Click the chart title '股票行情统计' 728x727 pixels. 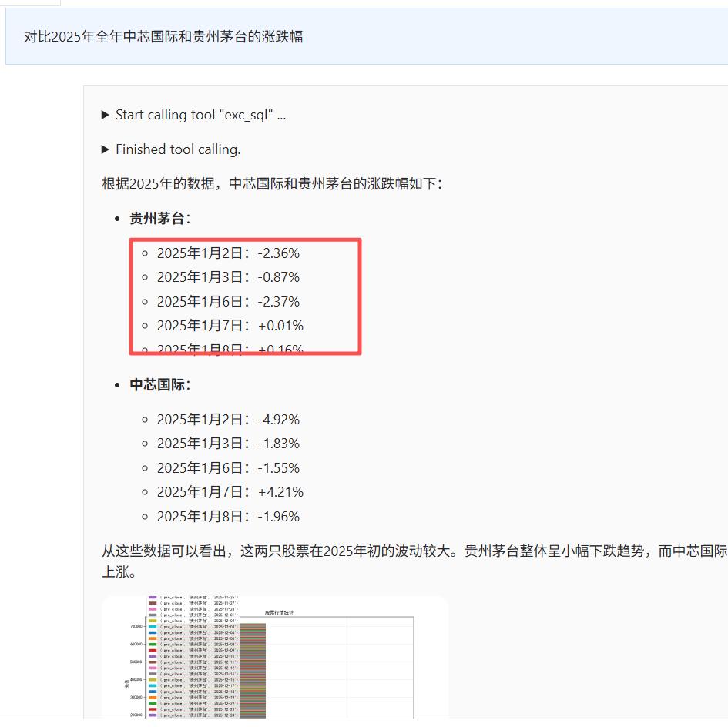(x=279, y=613)
